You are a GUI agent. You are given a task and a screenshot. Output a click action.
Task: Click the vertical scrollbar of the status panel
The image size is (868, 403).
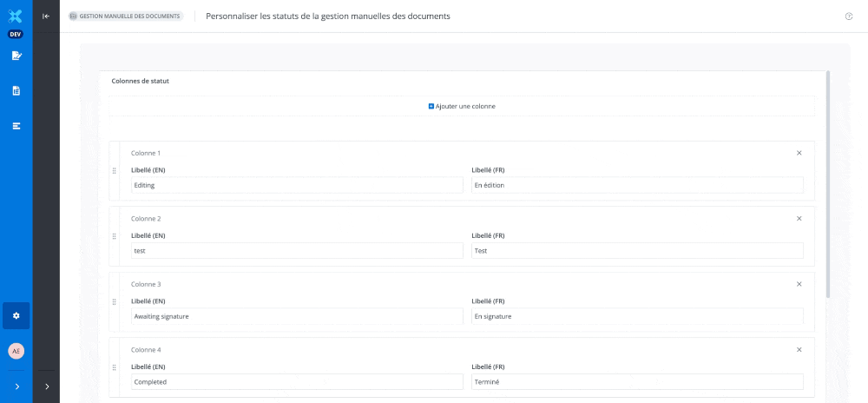tap(827, 174)
